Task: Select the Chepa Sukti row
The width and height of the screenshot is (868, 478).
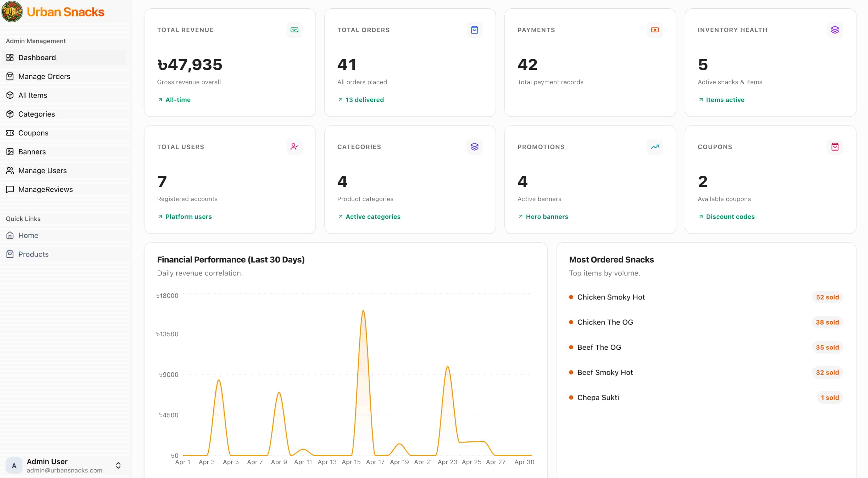Action: [706, 397]
